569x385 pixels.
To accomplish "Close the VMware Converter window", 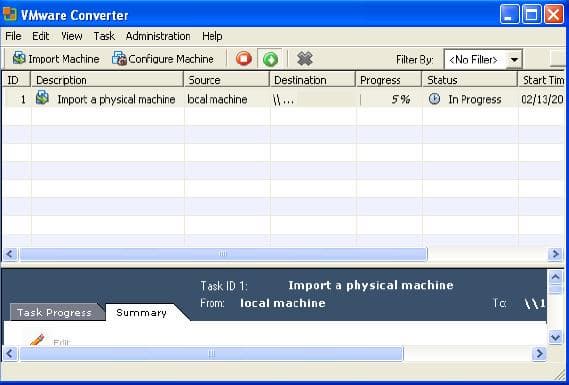I will [x=554, y=15].
